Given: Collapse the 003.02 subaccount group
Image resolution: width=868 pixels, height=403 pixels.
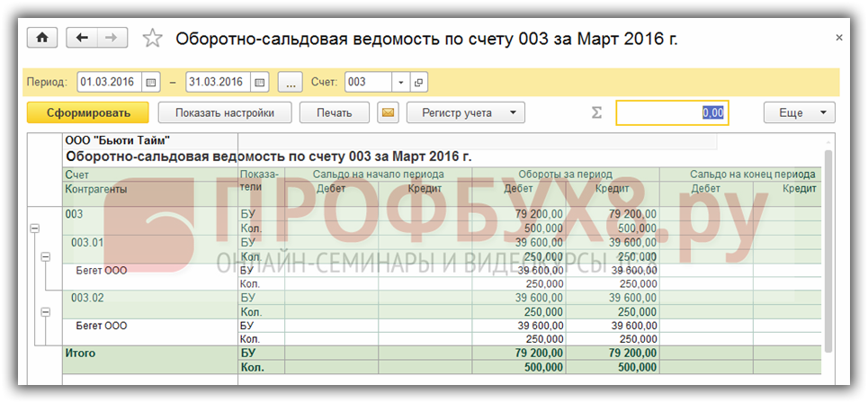Looking at the screenshot, I should (x=45, y=312).
